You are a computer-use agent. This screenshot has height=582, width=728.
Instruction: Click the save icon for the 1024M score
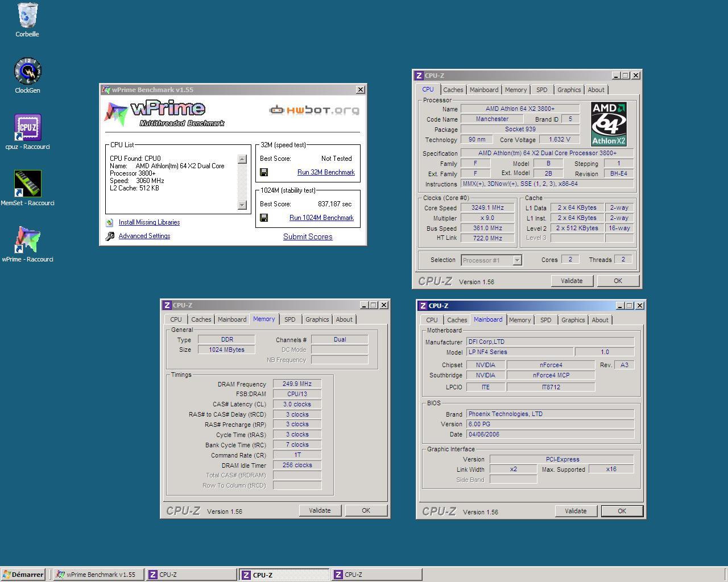(264, 218)
